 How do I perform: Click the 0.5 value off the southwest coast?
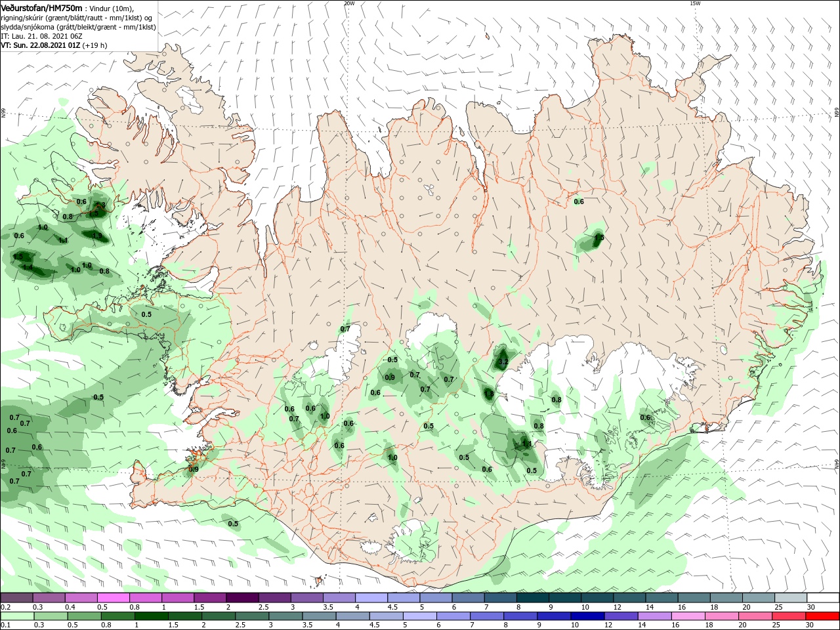[x=233, y=523]
